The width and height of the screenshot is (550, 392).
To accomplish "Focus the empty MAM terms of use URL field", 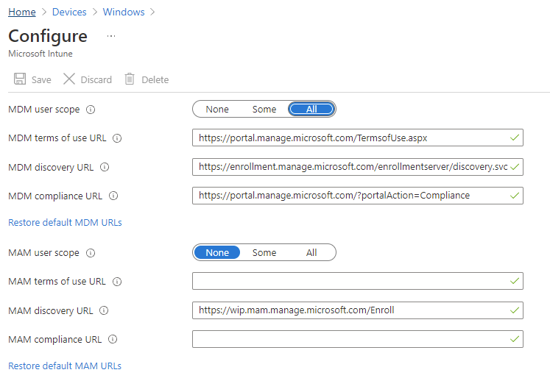I will pos(357,281).
